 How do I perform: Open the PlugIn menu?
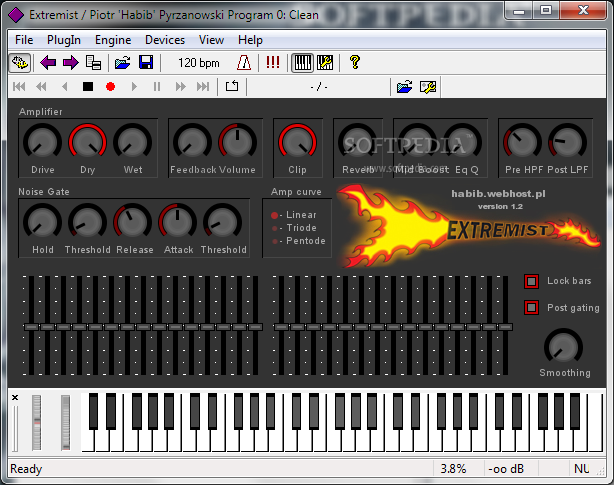[64, 40]
